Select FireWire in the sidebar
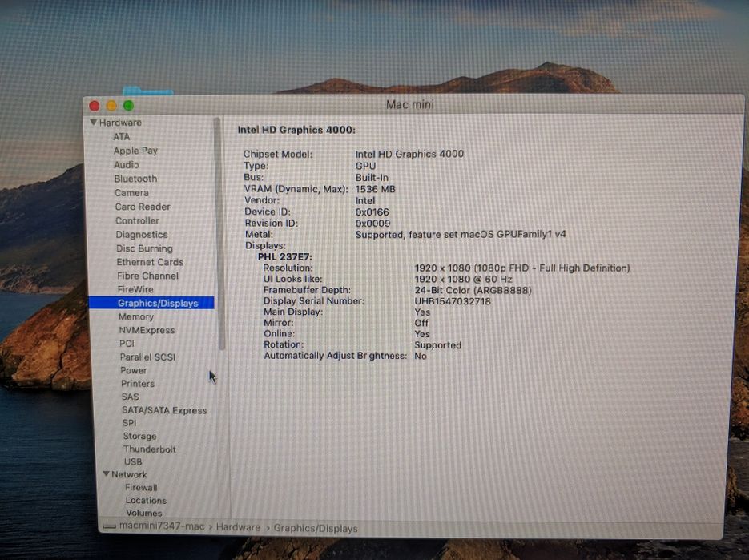Image resolution: width=749 pixels, height=560 pixels. tap(135, 289)
